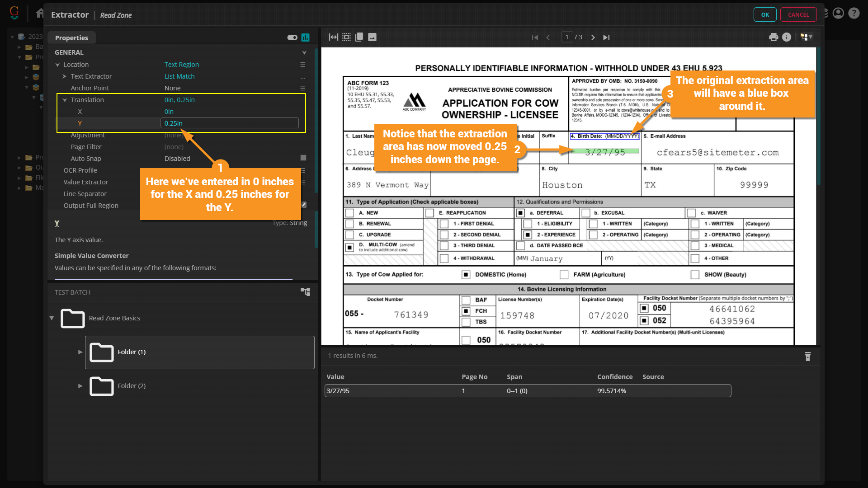Expand Folder (1) in test batch
The width and height of the screenshot is (868, 488).
click(x=80, y=352)
